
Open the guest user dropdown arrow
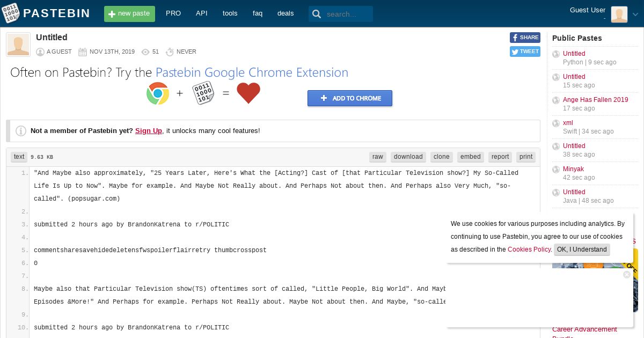(x=635, y=14)
